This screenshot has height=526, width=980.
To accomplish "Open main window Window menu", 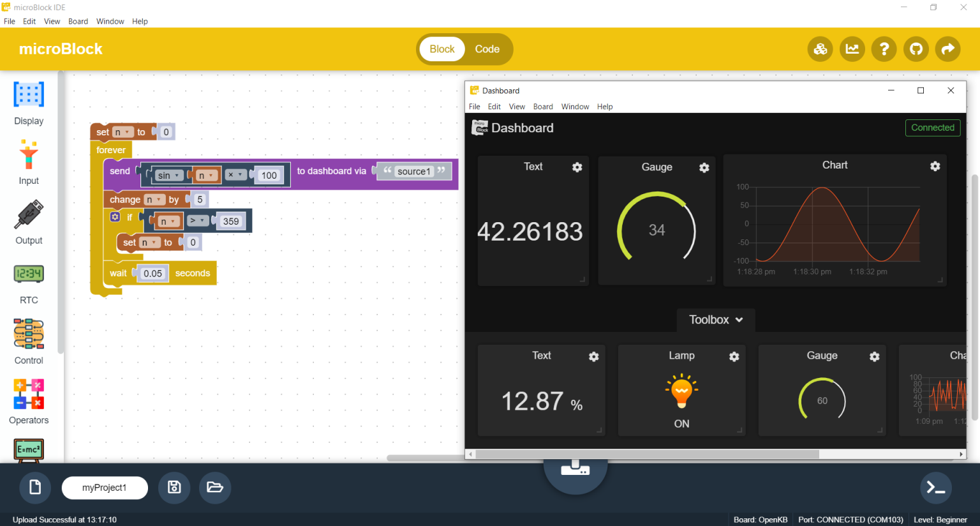I will click(110, 21).
